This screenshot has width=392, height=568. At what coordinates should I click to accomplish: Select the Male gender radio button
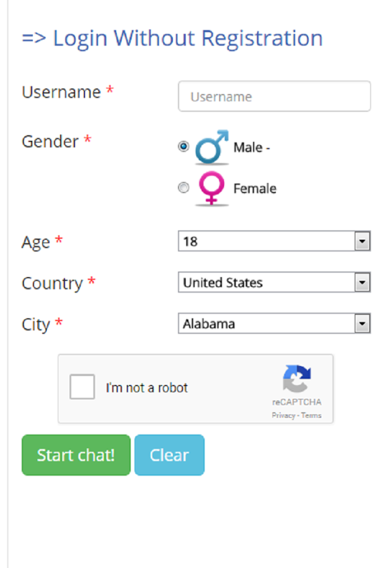[x=184, y=146]
